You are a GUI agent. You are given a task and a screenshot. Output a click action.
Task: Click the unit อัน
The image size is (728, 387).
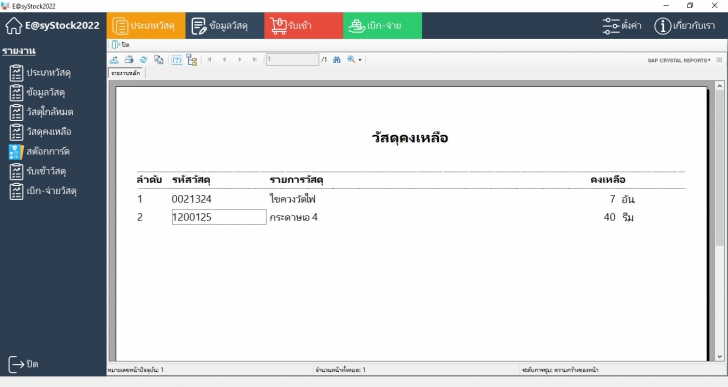pyautogui.click(x=628, y=200)
